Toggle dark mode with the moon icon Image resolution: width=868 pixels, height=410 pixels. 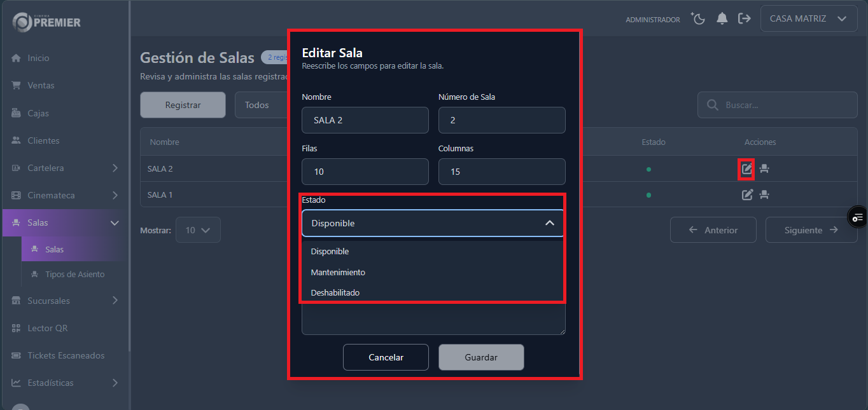click(x=698, y=18)
